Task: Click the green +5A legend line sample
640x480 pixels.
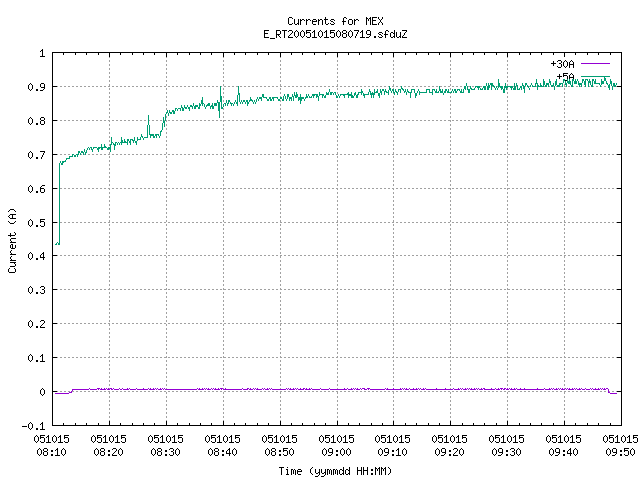Action: tap(595, 76)
